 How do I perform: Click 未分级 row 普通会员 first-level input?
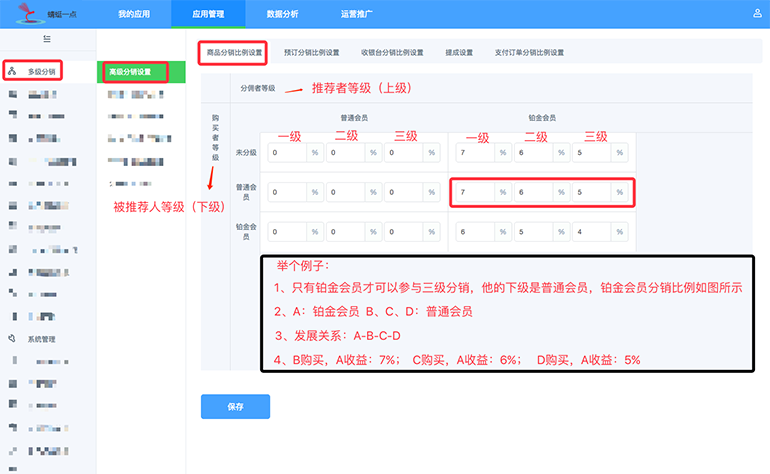pos(287,153)
